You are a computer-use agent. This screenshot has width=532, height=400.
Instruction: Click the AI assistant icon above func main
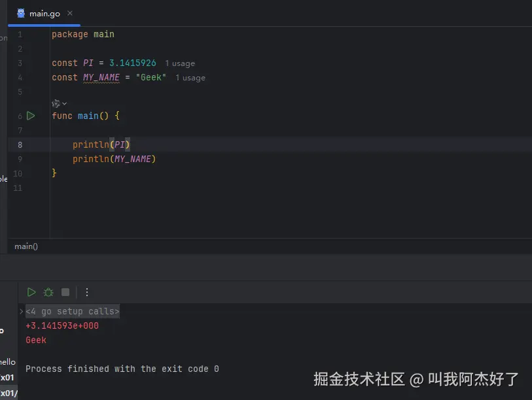point(56,103)
